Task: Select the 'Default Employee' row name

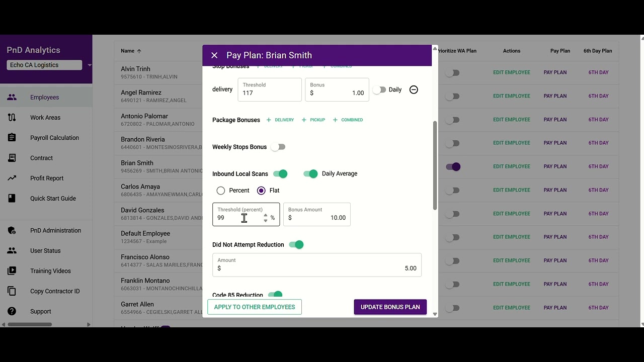Action: coord(145,233)
